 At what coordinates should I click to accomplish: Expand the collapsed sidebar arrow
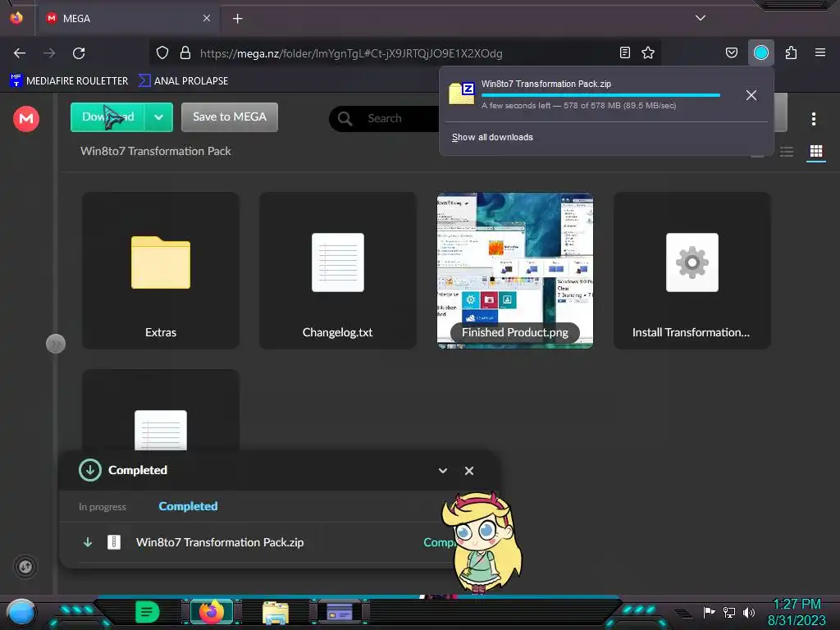(x=56, y=344)
